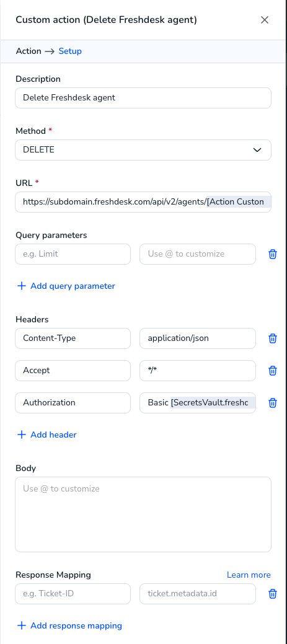Delete the empty query parameter row

point(273,254)
